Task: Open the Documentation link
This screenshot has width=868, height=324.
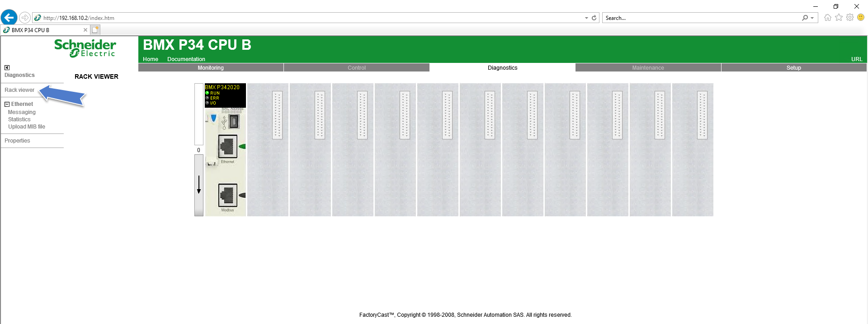Action: click(186, 59)
